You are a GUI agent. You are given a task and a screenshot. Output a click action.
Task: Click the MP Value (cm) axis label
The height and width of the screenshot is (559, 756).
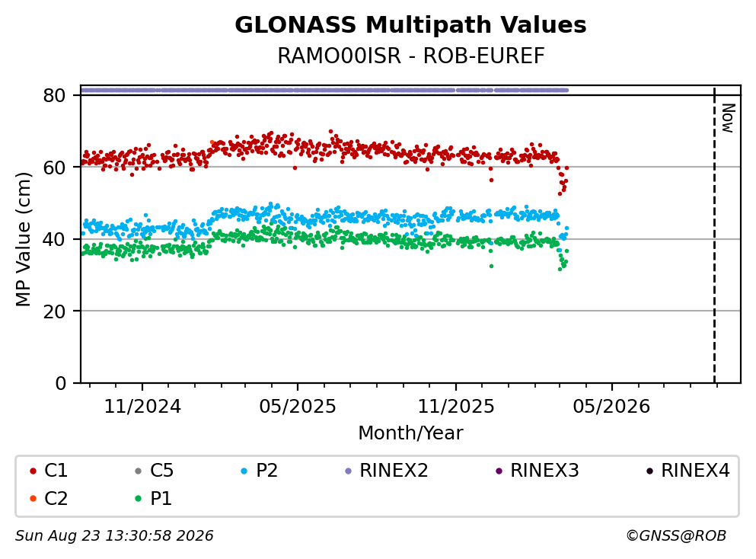23,239
